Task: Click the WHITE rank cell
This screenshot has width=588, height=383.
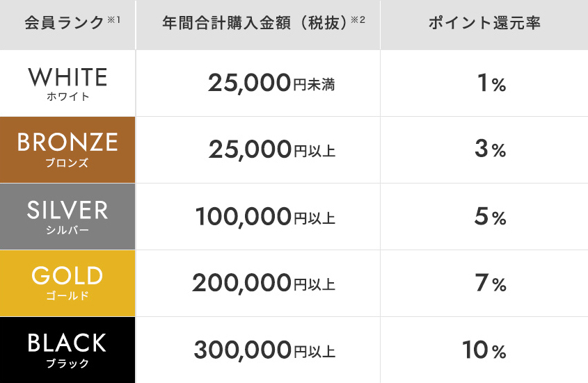Action: [x=67, y=83]
